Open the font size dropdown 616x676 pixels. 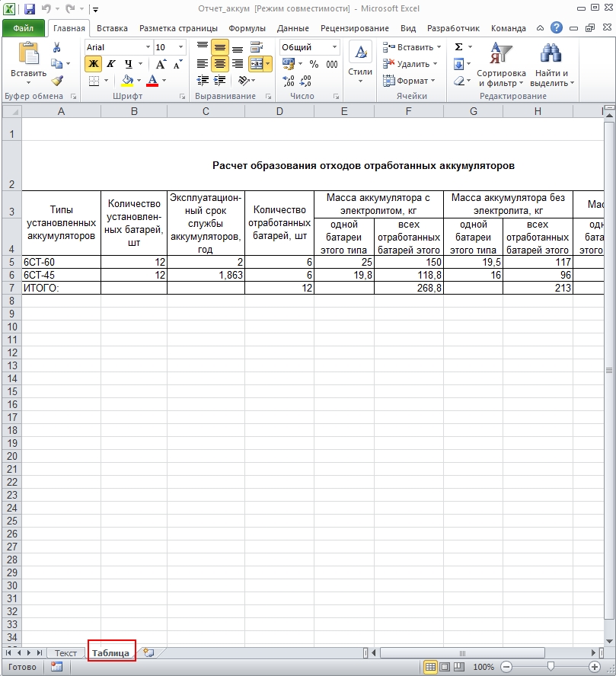180,47
